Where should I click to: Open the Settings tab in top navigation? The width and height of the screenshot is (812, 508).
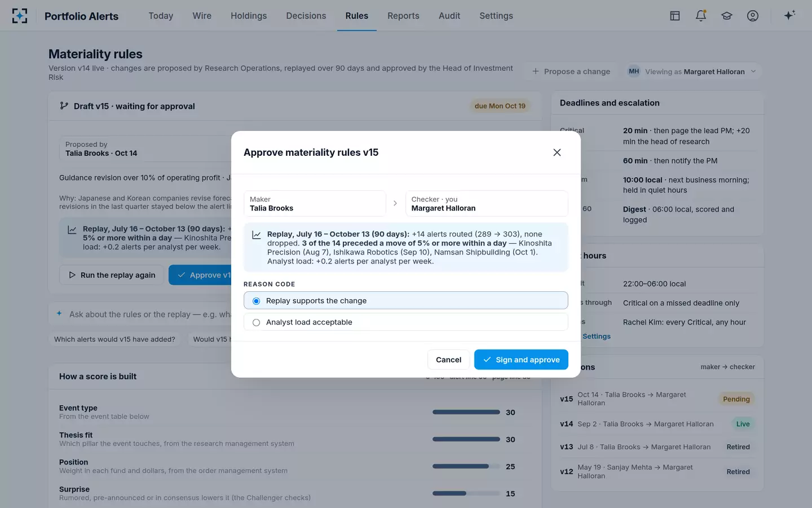pyautogui.click(x=496, y=16)
